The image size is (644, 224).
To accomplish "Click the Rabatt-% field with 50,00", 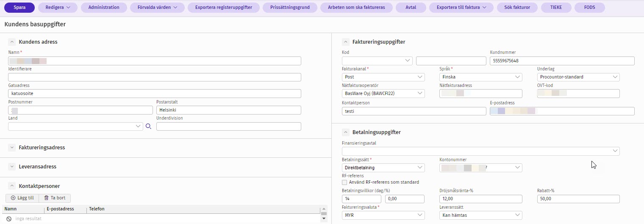I will (x=578, y=199).
